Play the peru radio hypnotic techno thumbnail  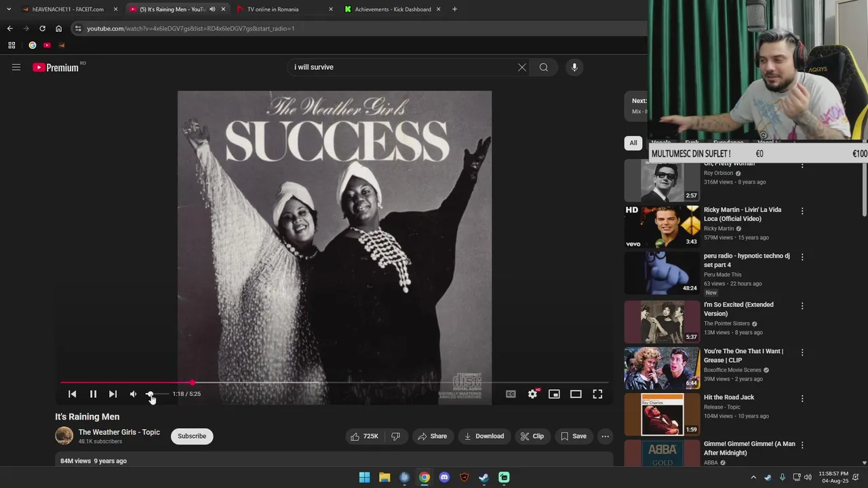click(662, 273)
